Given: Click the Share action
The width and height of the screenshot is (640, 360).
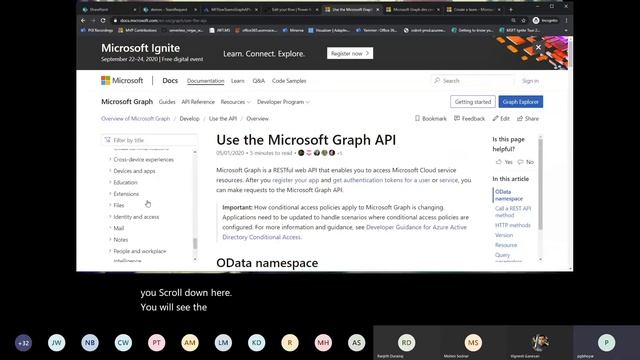Looking at the screenshot, I should (528, 118).
